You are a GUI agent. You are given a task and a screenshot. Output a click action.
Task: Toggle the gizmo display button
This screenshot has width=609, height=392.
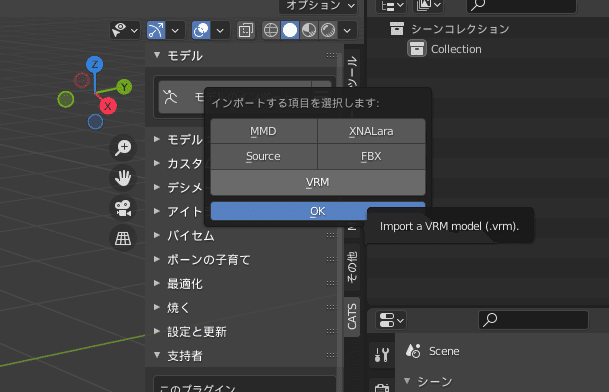tap(156, 30)
